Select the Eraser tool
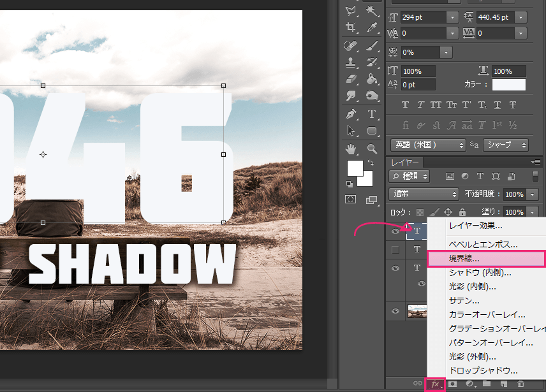The width and height of the screenshot is (546, 392). pos(351,79)
